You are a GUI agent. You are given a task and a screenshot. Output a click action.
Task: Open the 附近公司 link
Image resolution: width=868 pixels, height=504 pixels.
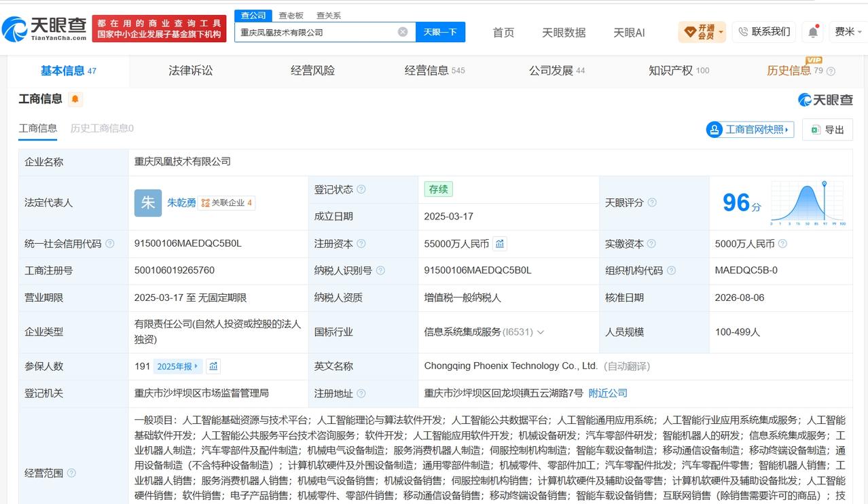click(x=608, y=393)
